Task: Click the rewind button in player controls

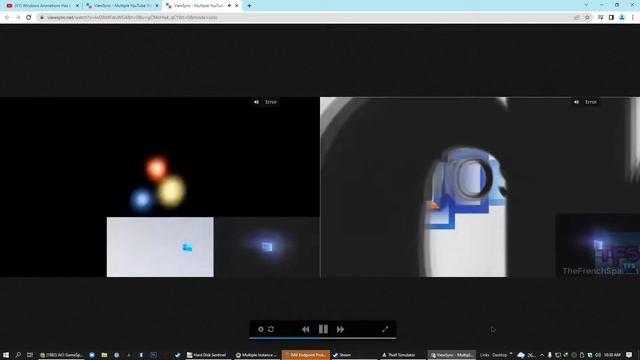Action: (305, 329)
